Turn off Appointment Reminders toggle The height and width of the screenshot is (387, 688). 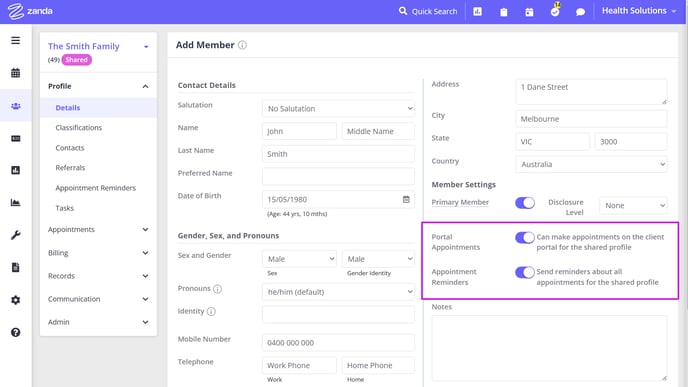[525, 272]
